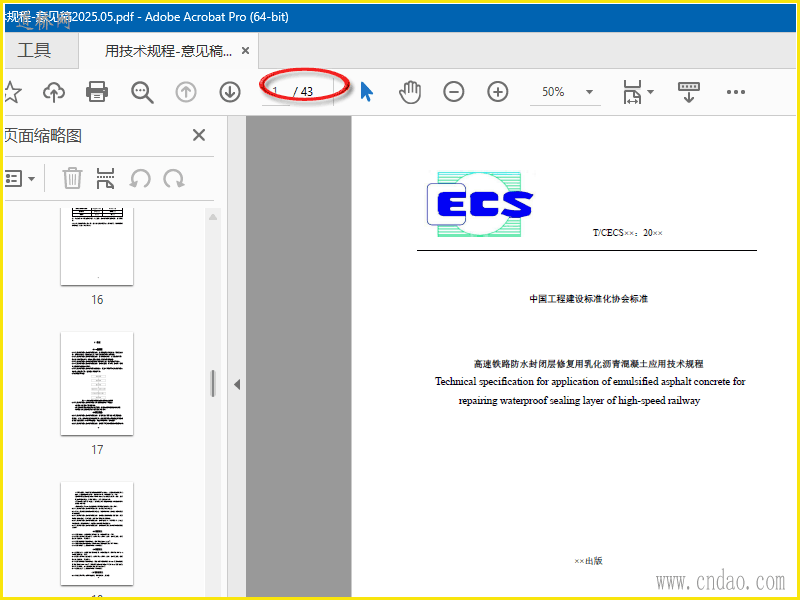Click the bookmark star icon
The width and height of the screenshot is (800, 600).
[x=12, y=92]
